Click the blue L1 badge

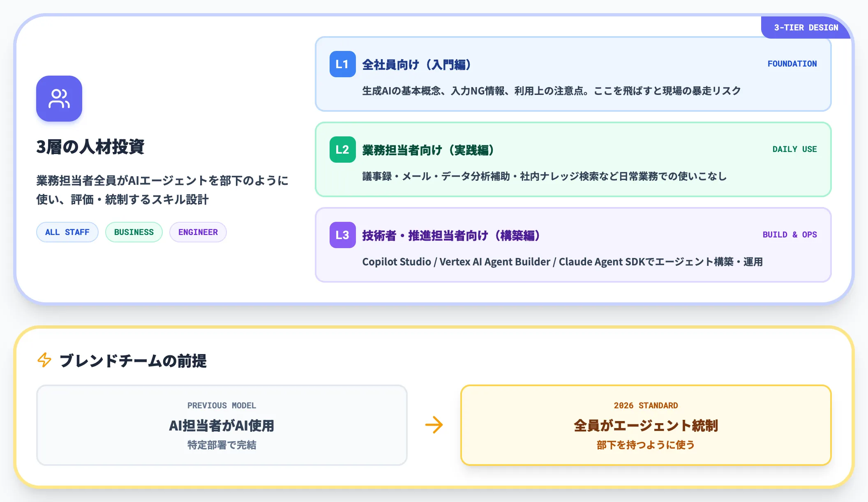pos(342,64)
